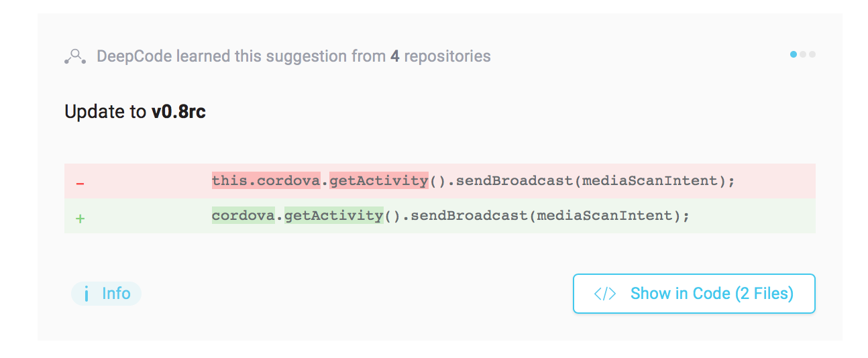The height and width of the screenshot is (358, 868).
Task: Click the bold 'v0.8rc' version text
Action: pos(178,111)
